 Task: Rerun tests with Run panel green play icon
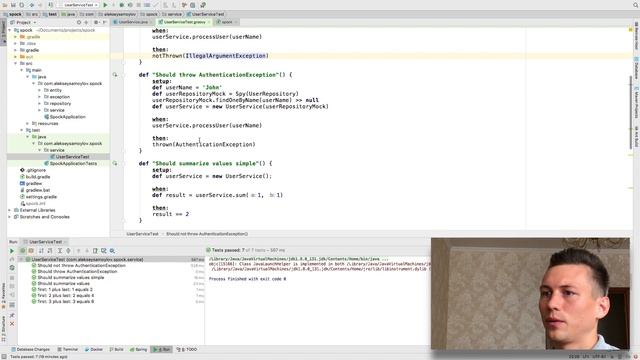click(x=12, y=251)
